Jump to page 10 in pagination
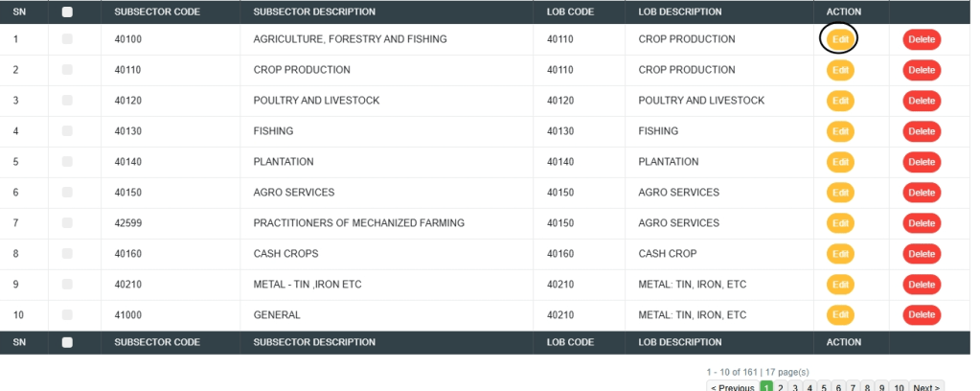This screenshot has height=391, width=980. pos(899,387)
